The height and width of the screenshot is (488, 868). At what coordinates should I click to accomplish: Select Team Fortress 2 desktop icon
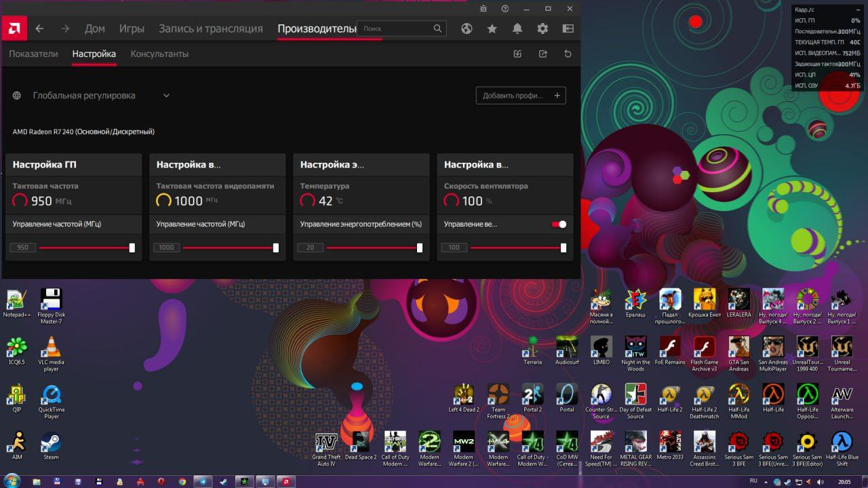[x=498, y=402]
